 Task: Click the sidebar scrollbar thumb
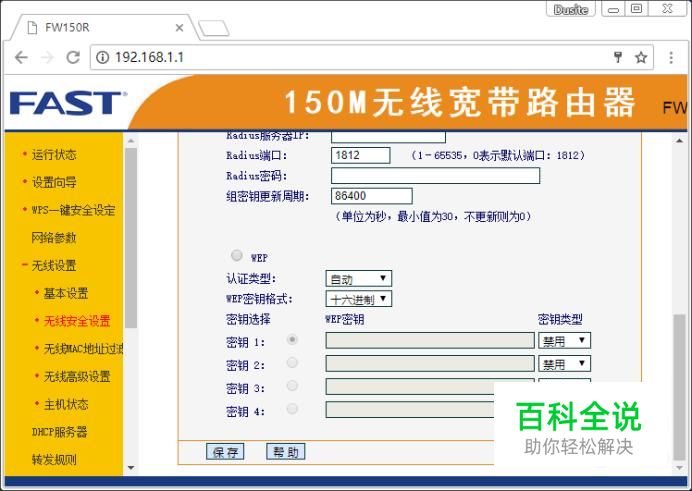(x=131, y=238)
